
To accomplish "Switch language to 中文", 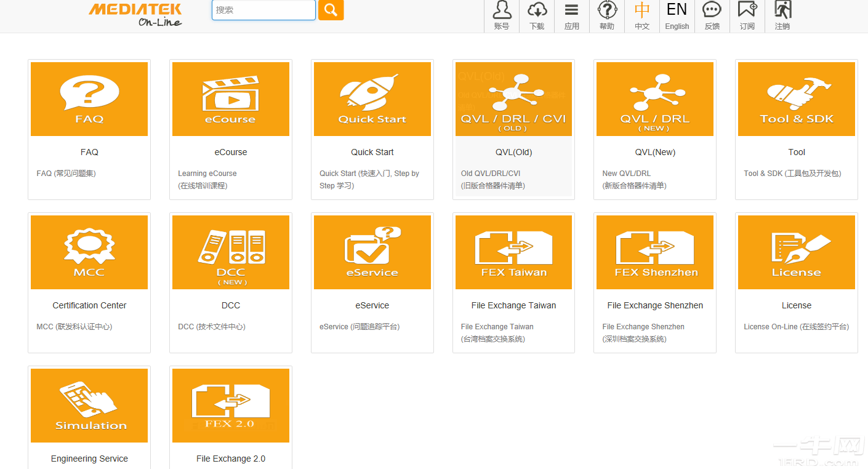I will [642, 16].
